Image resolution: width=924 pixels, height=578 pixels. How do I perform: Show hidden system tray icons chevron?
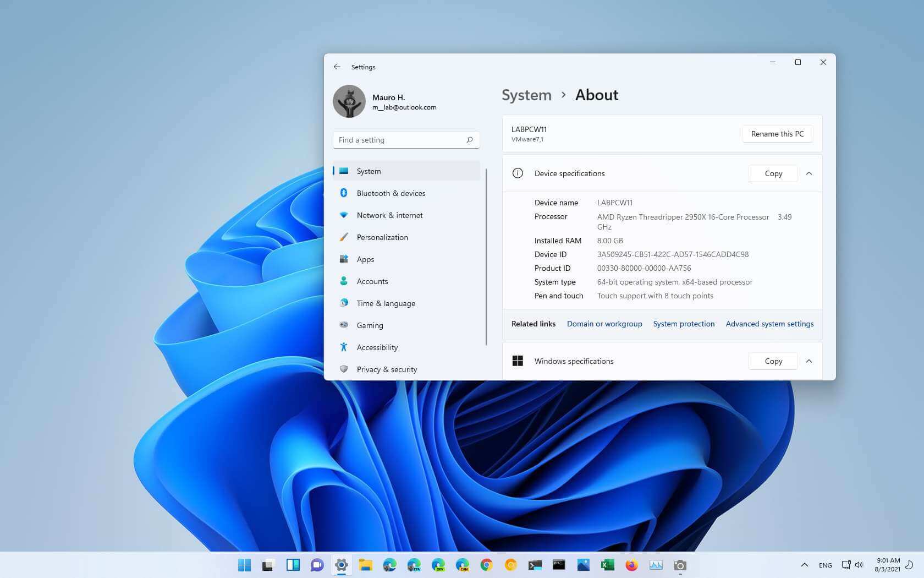[x=804, y=565]
